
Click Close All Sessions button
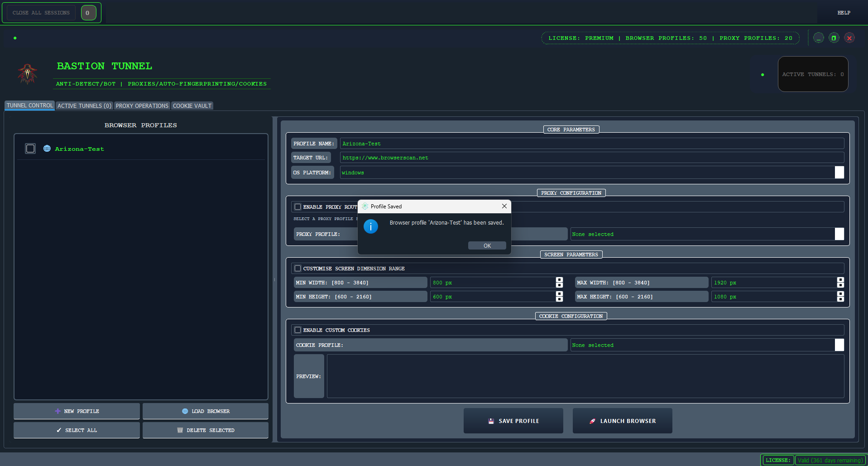click(x=41, y=13)
